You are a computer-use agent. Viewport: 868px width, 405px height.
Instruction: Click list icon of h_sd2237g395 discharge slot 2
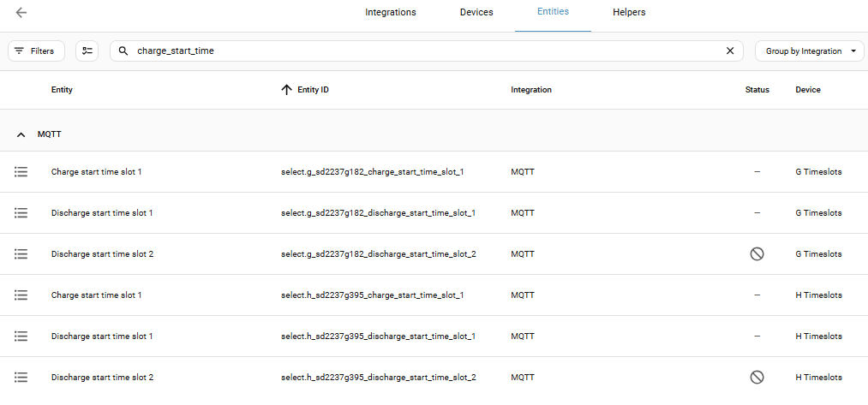click(x=21, y=378)
